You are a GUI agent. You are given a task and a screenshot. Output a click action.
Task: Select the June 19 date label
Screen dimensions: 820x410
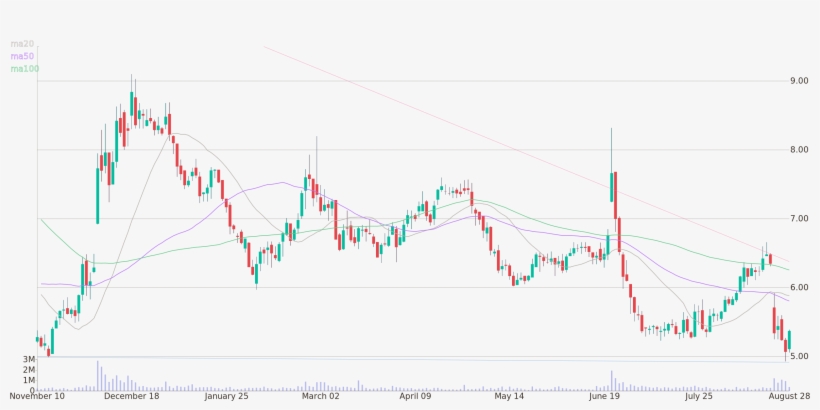[x=605, y=397]
